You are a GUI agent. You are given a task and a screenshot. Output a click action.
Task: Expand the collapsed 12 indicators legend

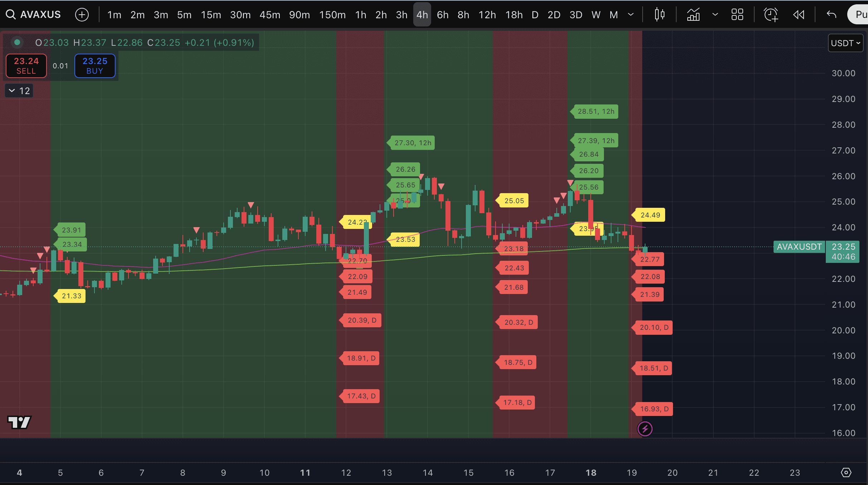19,91
